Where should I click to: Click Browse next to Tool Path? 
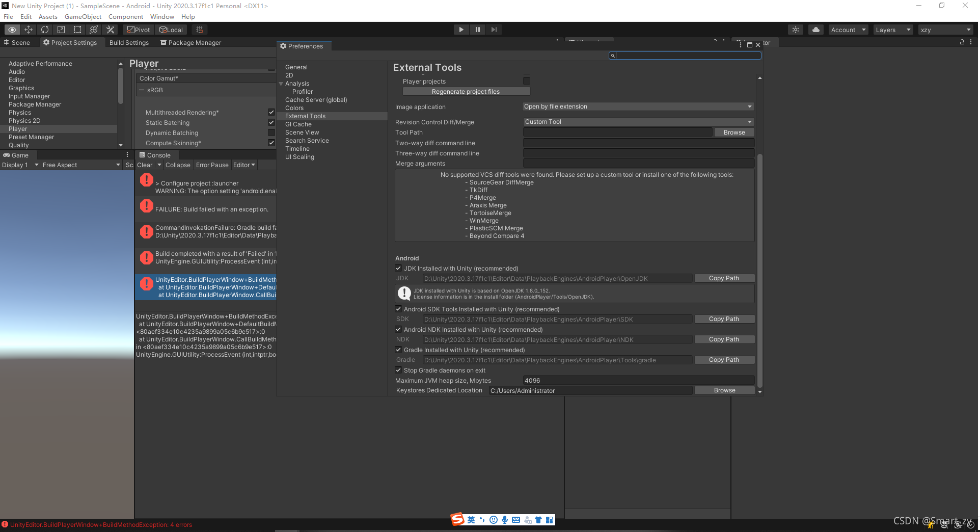click(734, 132)
